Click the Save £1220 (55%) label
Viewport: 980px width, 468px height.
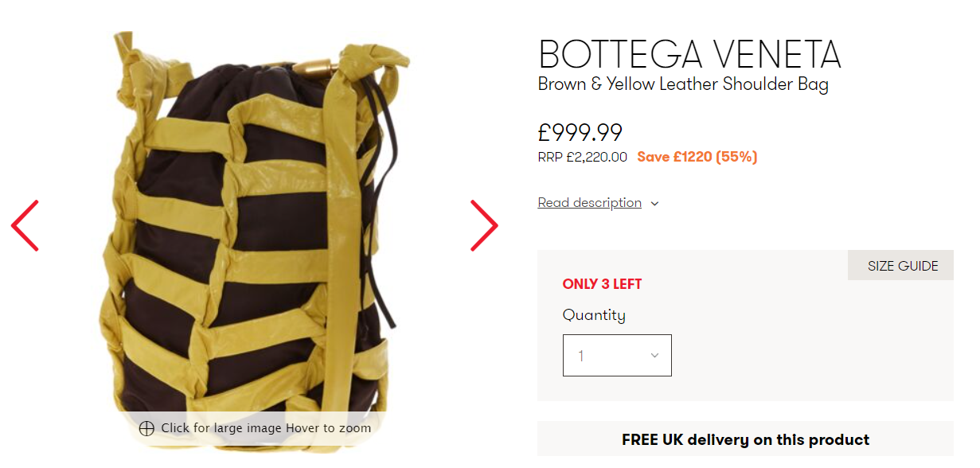click(697, 158)
